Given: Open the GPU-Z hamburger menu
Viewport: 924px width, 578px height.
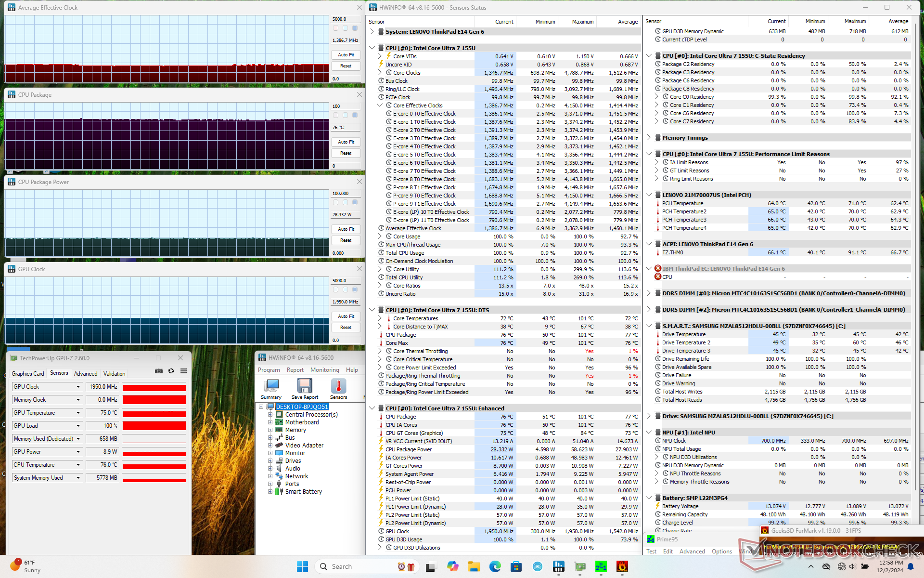Looking at the screenshot, I should (183, 371).
